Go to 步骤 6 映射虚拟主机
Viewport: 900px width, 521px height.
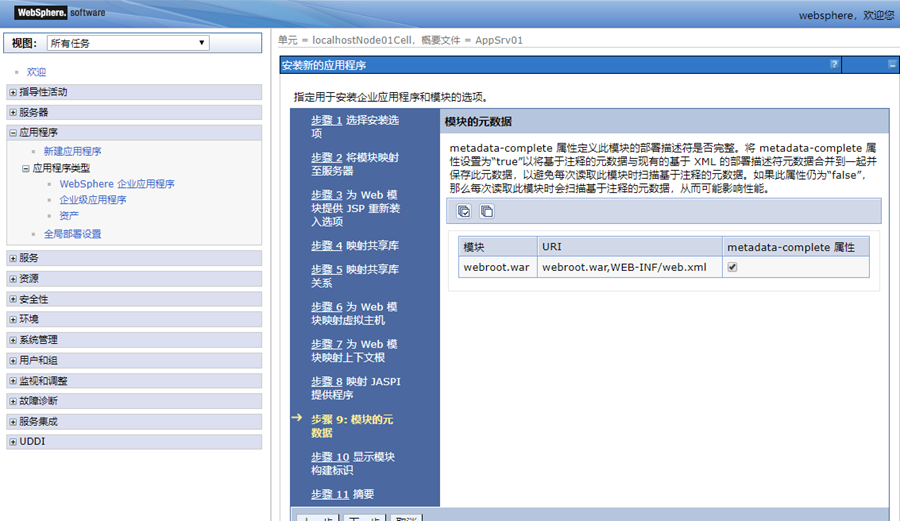pyautogui.click(x=327, y=306)
